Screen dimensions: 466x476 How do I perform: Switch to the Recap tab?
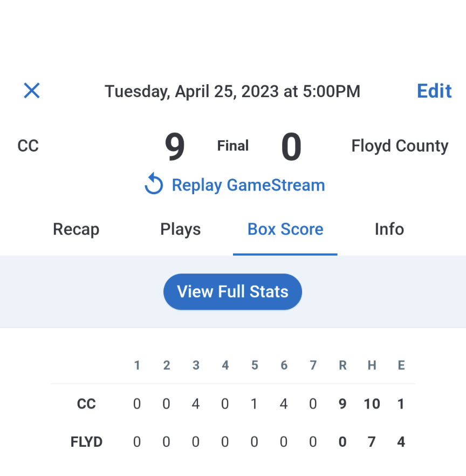pyautogui.click(x=76, y=229)
